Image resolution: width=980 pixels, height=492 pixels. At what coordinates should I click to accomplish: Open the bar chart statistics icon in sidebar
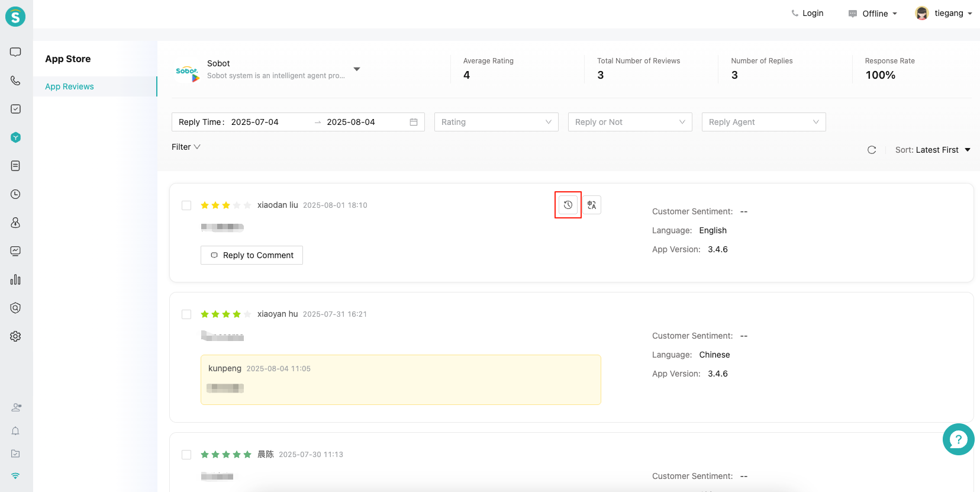pyautogui.click(x=15, y=279)
